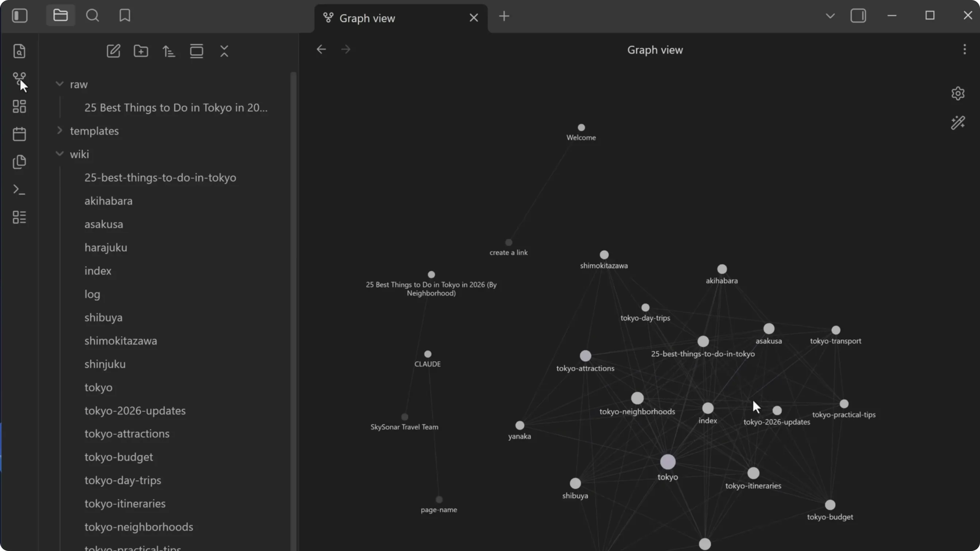Viewport: 980px width, 551px height.
Task: Open quick switcher ribbon icon
Action: [x=19, y=51]
